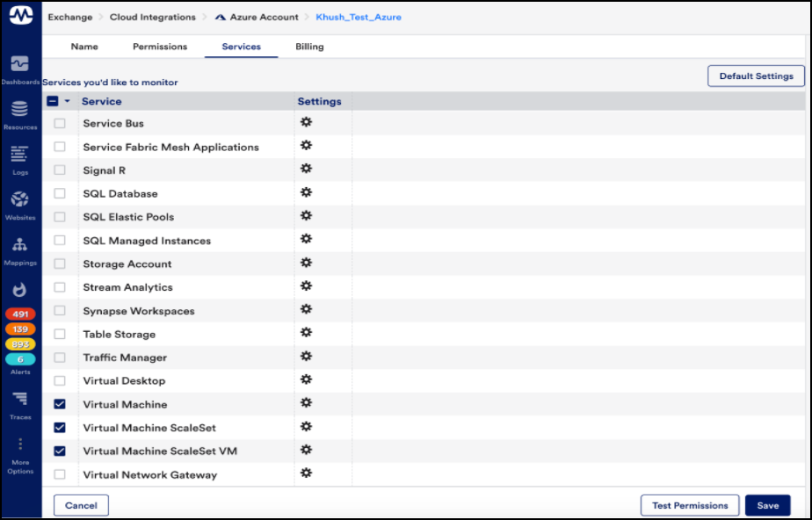The width and height of the screenshot is (812, 520).
Task: Open settings gear for SQL Managed Instances
Action: click(306, 239)
